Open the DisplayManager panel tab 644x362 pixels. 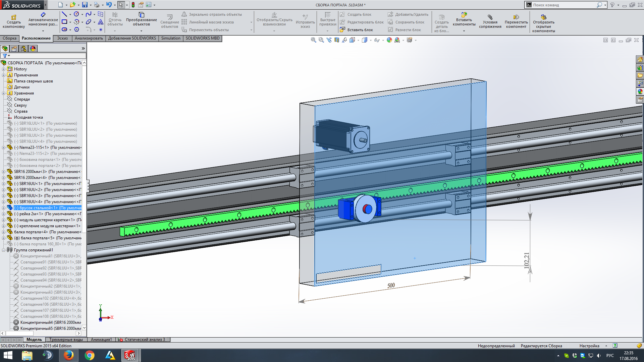tap(33, 49)
